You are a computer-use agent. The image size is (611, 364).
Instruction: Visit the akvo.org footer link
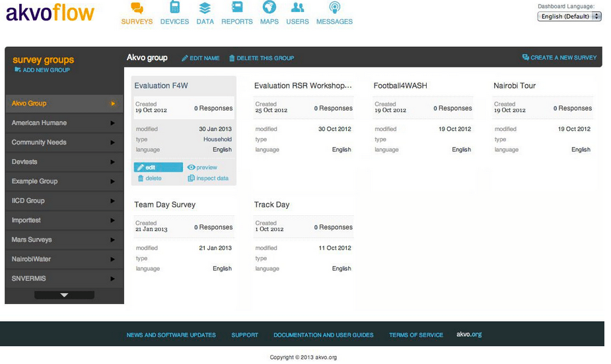(x=469, y=334)
